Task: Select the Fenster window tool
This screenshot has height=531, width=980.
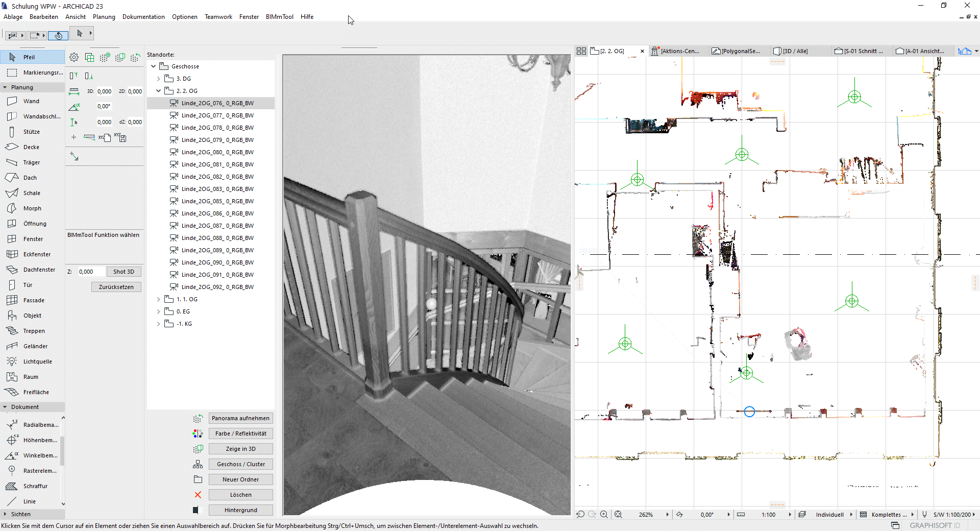Action: [32, 239]
